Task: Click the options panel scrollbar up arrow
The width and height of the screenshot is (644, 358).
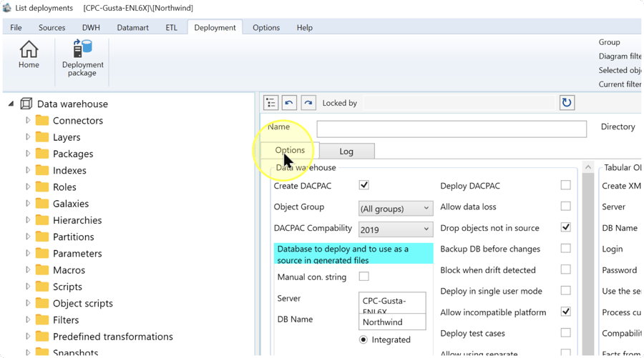Action: point(587,167)
